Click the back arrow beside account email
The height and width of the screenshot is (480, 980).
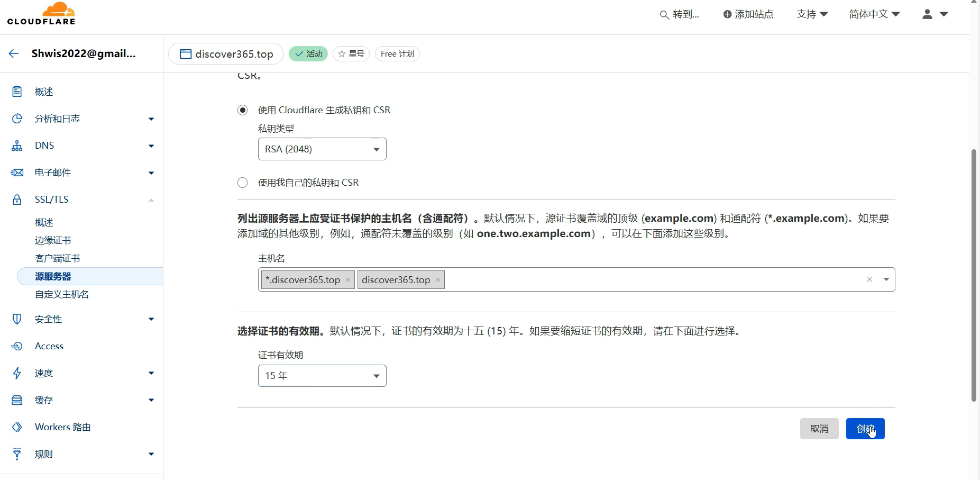pos(14,53)
